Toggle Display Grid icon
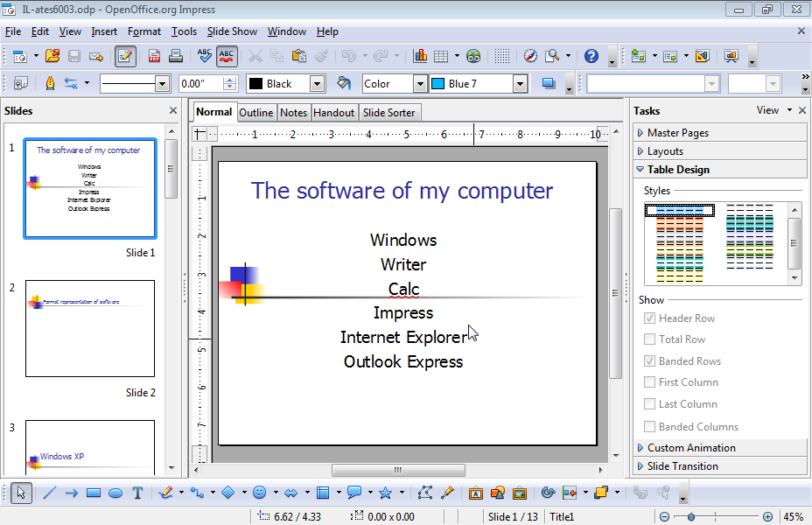The image size is (812, 525). (x=501, y=56)
